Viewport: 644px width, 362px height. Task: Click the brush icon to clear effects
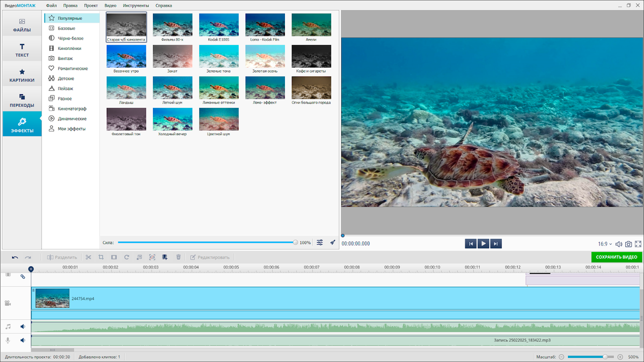point(333,242)
